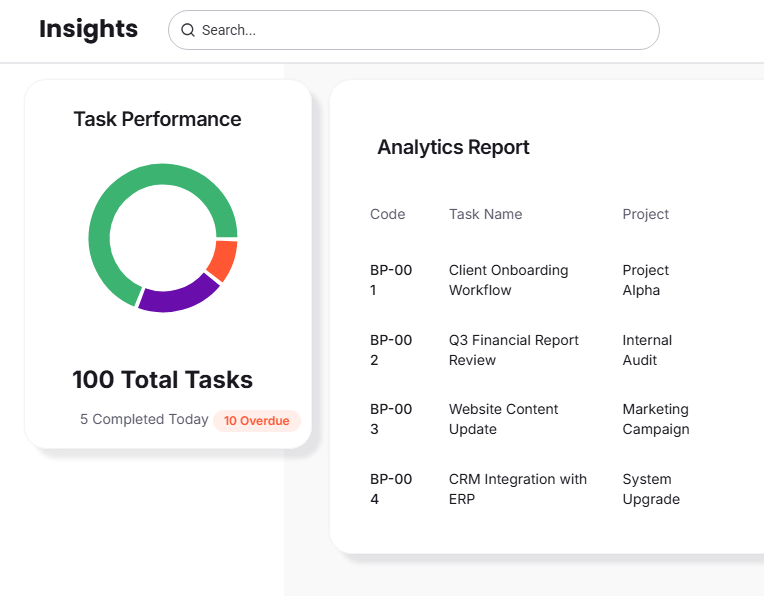Click the 10 Overdue badge
Image resolution: width=764 pixels, height=596 pixels.
[x=256, y=421]
